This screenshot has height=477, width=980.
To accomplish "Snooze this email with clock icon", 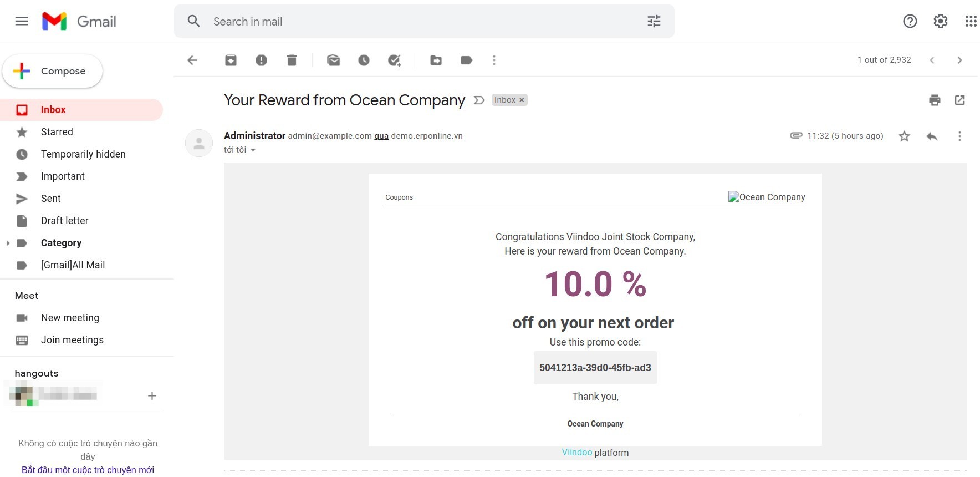I will (364, 60).
